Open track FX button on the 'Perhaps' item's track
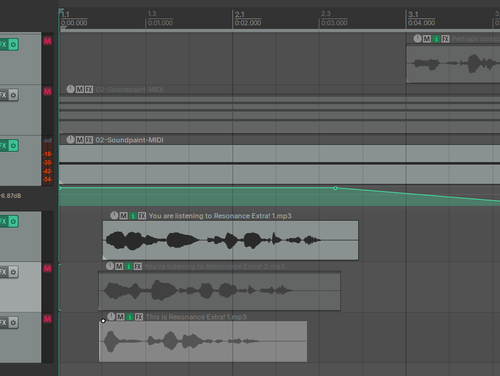Image resolution: width=500 pixels, height=376 pixels. [x=3, y=44]
